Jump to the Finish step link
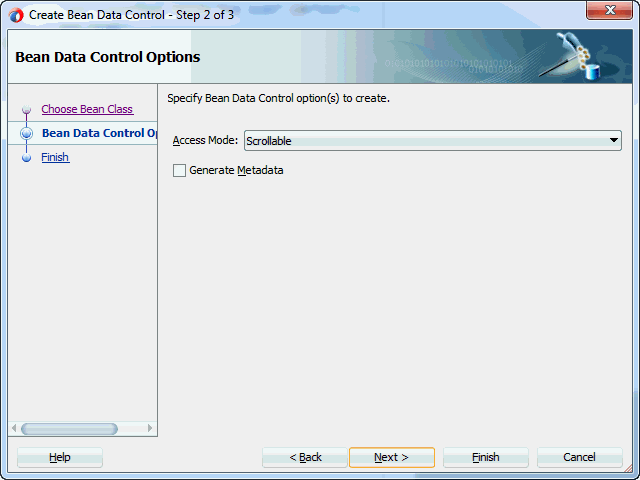 (x=55, y=157)
